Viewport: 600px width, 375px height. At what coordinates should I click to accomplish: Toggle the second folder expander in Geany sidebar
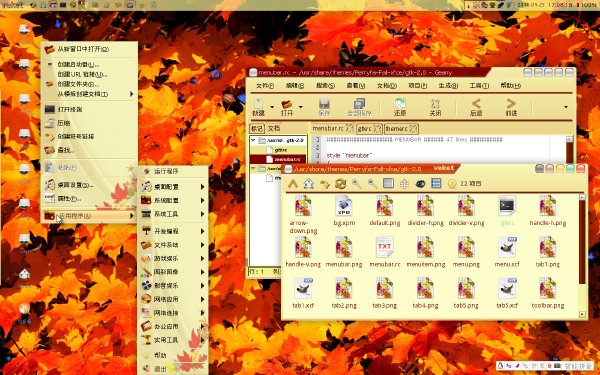[x=253, y=168]
